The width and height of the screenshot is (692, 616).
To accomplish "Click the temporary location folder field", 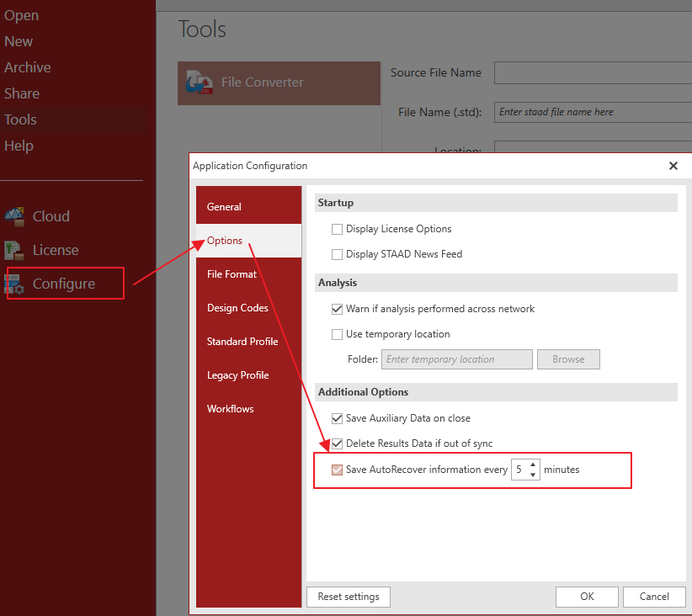I will tap(457, 359).
